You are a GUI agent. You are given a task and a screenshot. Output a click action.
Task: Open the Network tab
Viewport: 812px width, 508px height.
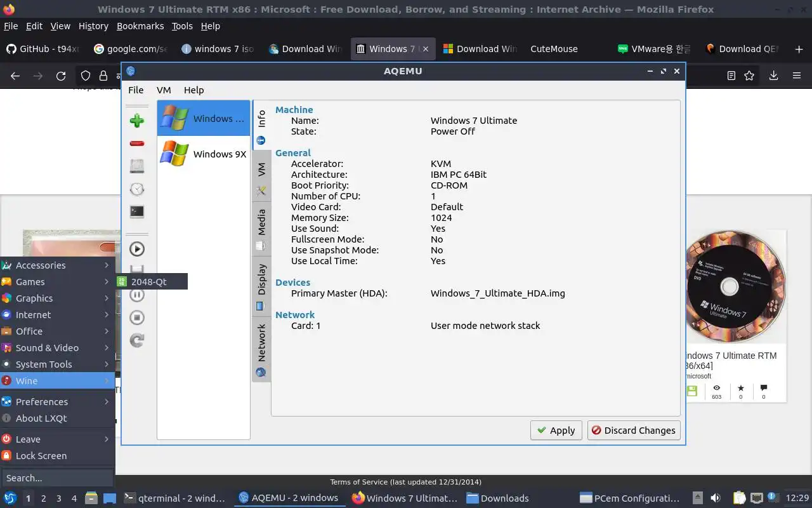(x=261, y=349)
